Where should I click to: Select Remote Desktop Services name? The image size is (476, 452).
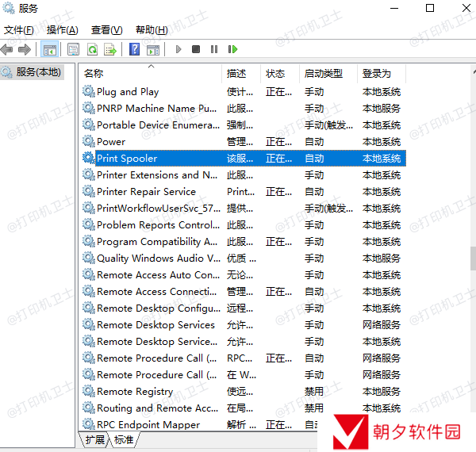coord(155,325)
